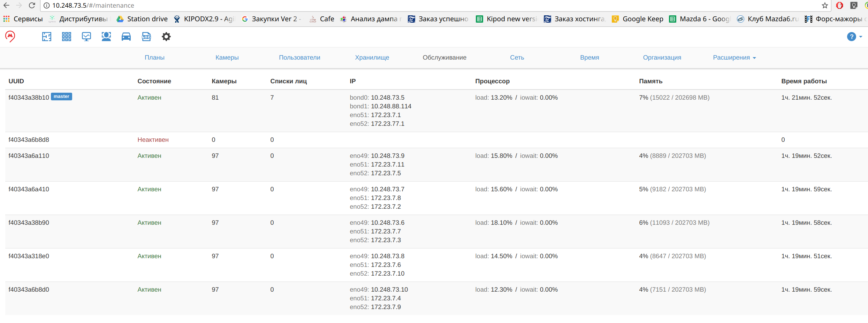Image resolution: width=868 pixels, height=323 pixels.
Task: Open the camera grid view icon
Action: (67, 37)
